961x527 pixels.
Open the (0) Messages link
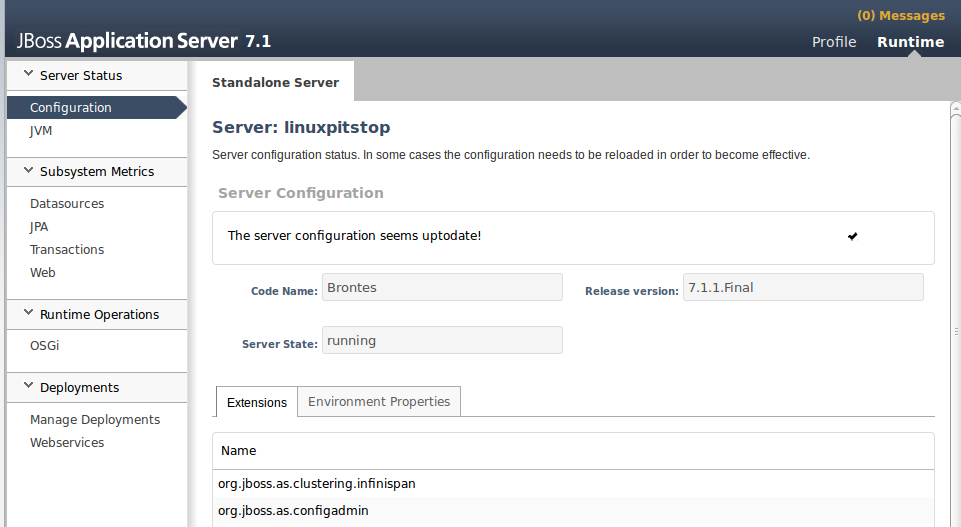901,16
